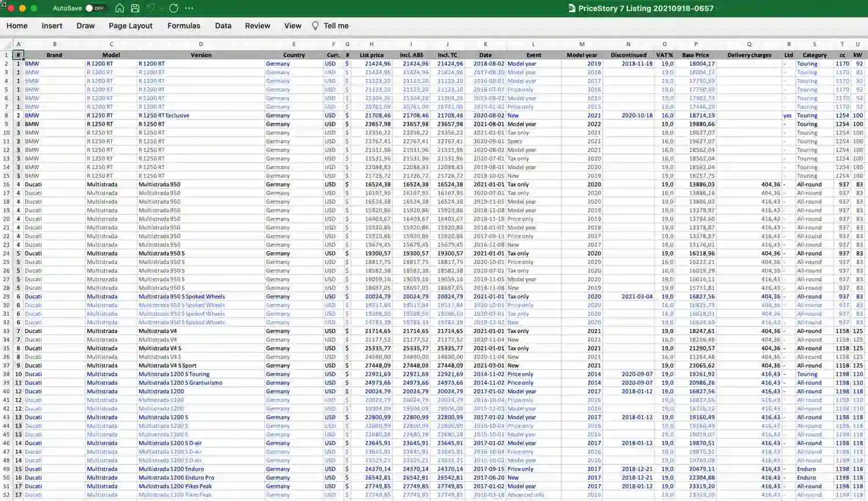This screenshot has width=868, height=501.
Task: Open the Draw tab
Action: [86, 26]
